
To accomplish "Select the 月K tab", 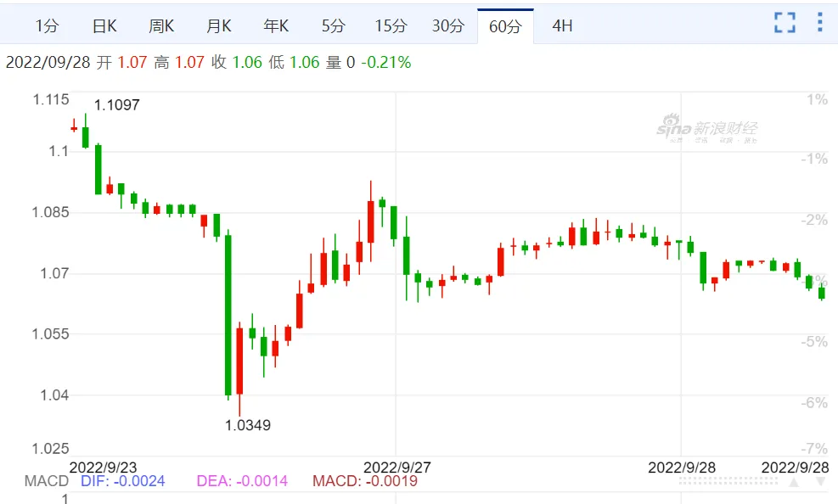I will click(218, 25).
